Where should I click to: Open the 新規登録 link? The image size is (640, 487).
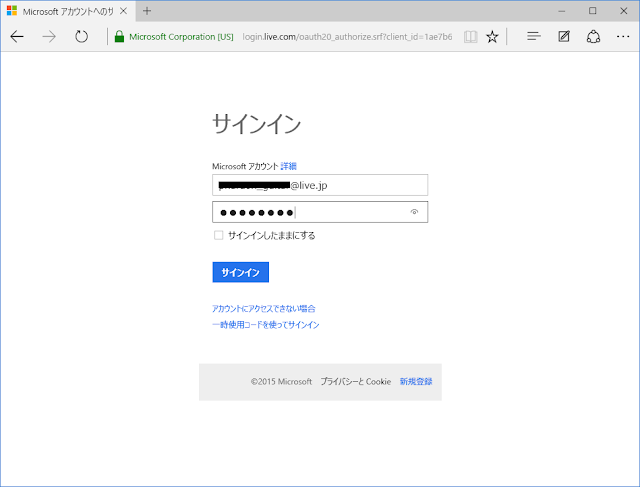click(x=416, y=381)
